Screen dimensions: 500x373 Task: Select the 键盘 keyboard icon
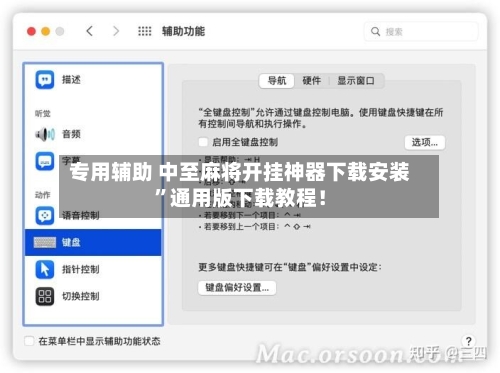pos(45,242)
